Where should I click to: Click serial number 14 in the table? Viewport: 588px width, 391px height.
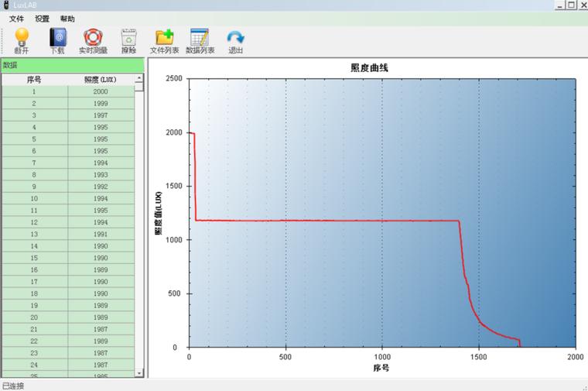(x=34, y=246)
